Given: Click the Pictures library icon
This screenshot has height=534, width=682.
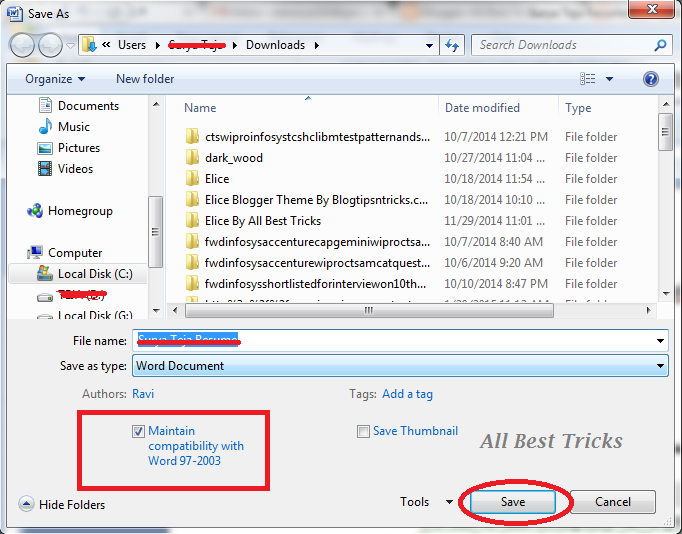Looking at the screenshot, I should (x=45, y=148).
